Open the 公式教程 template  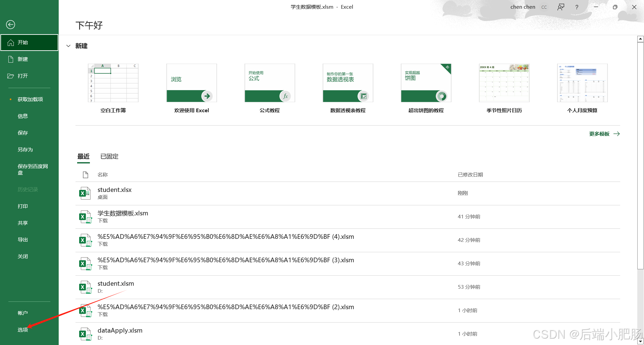tap(270, 83)
